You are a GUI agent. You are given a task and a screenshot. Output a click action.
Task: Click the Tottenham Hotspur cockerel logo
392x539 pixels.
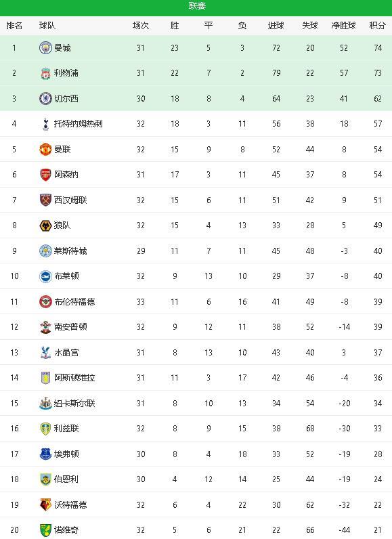point(45,124)
